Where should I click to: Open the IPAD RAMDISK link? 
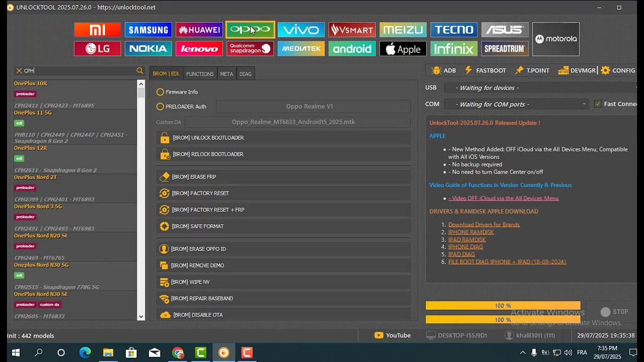[x=467, y=240]
